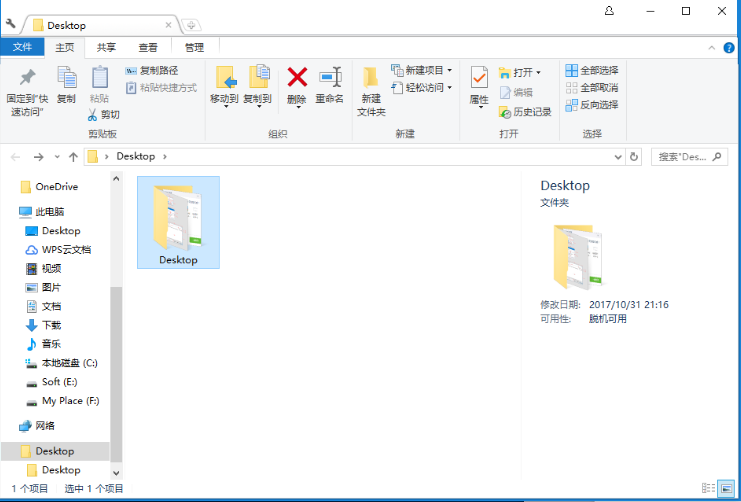Switch to the 共享 ribbon tab
This screenshot has width=741, height=502.
click(106, 47)
